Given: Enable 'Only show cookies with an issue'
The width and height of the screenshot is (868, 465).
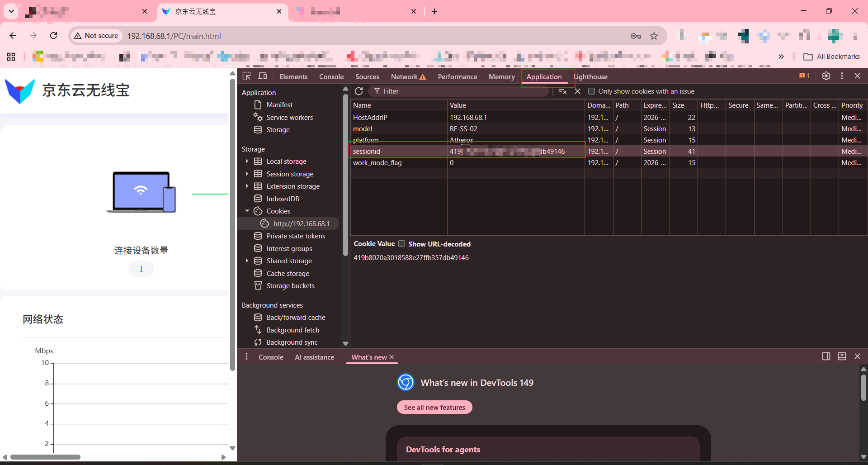Looking at the screenshot, I should tap(591, 91).
